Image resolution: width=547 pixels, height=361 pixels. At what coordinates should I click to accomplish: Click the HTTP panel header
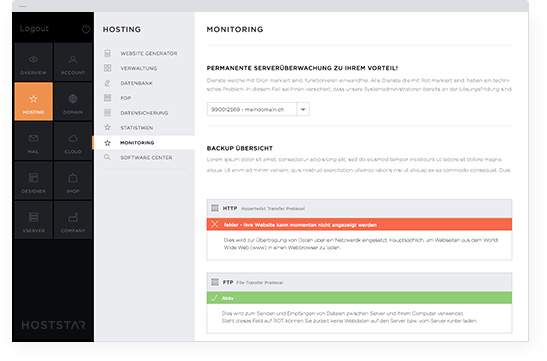click(359, 209)
